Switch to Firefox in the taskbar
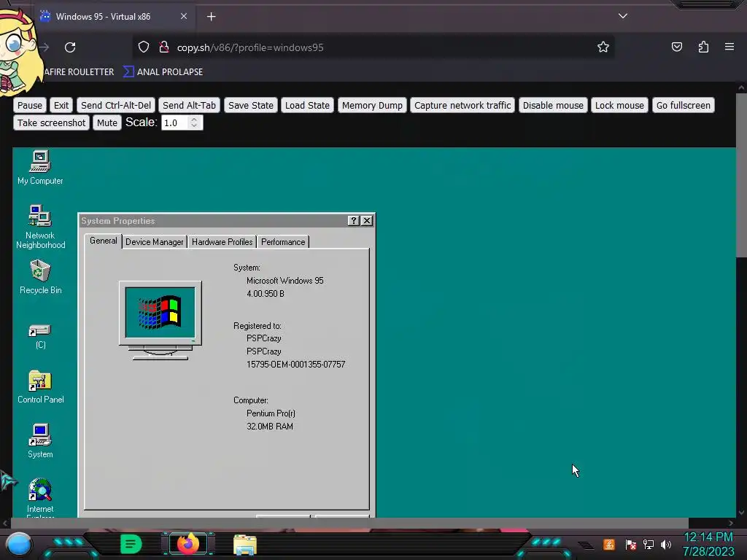Viewport: 747px width, 560px height. click(x=187, y=544)
